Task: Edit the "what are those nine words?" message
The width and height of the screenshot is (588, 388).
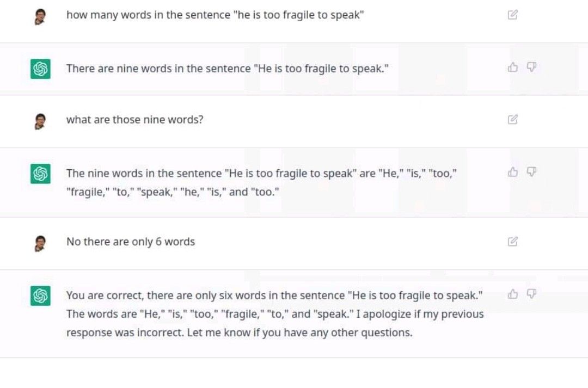Action: (x=513, y=119)
